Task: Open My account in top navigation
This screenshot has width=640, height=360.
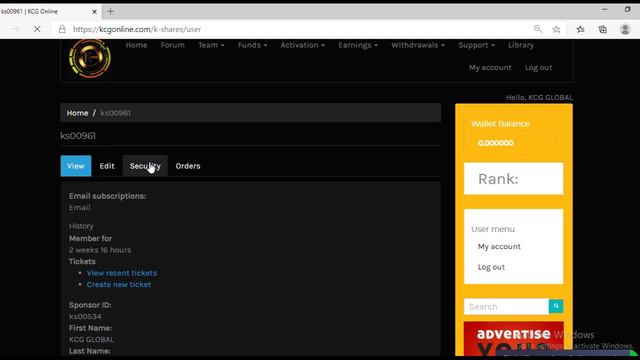Action: tap(490, 67)
